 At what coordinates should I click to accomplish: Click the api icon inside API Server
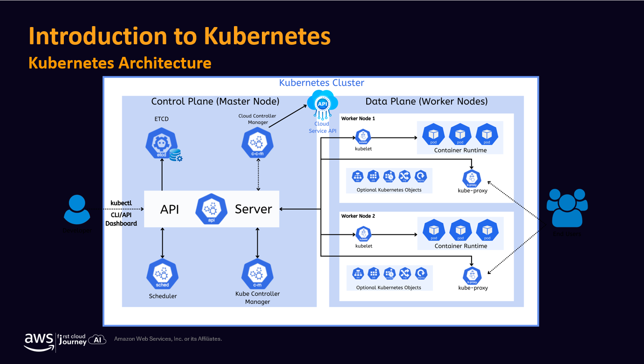point(211,209)
